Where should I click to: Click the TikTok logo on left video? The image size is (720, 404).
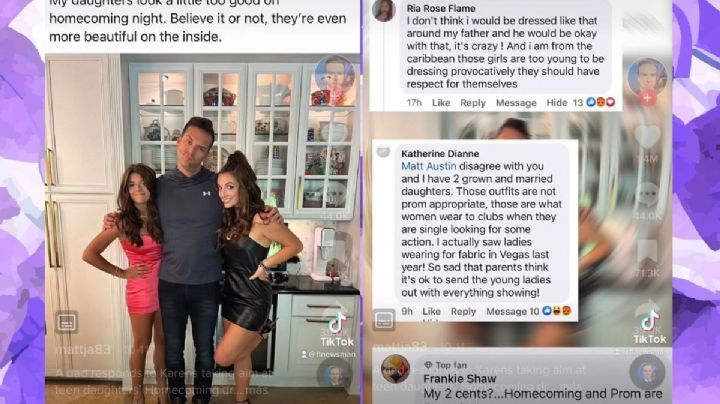click(337, 330)
